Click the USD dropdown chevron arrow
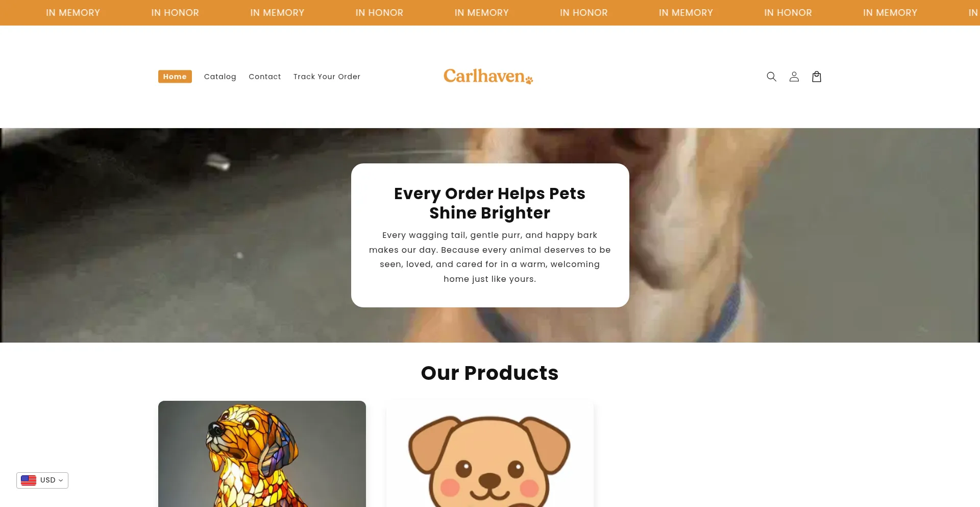Viewport: 980px width, 507px height. tap(61, 480)
